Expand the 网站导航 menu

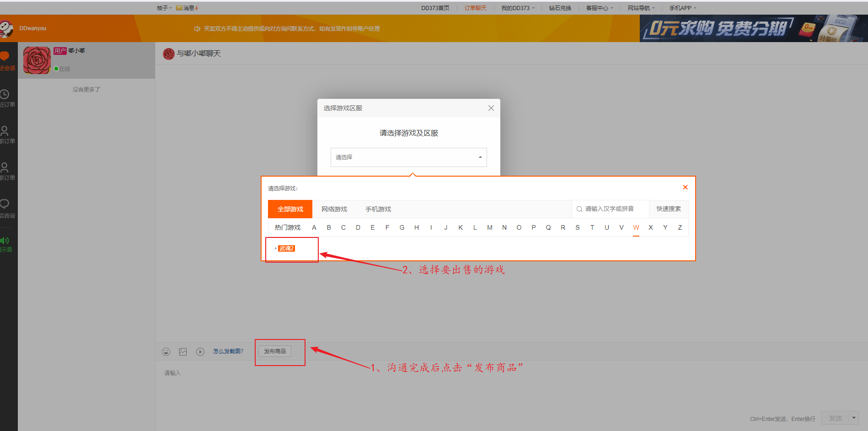pyautogui.click(x=641, y=8)
